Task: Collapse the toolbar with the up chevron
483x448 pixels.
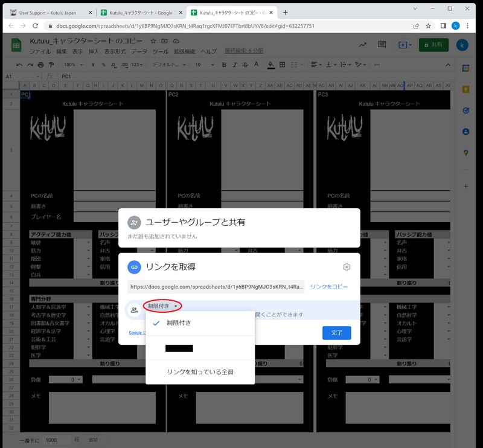Action: pos(448,65)
